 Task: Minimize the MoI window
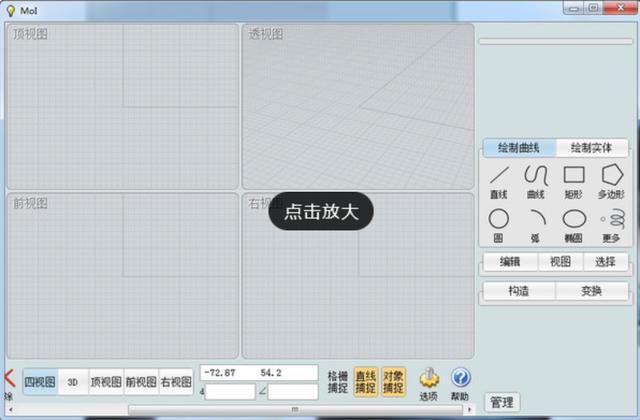[x=574, y=8]
